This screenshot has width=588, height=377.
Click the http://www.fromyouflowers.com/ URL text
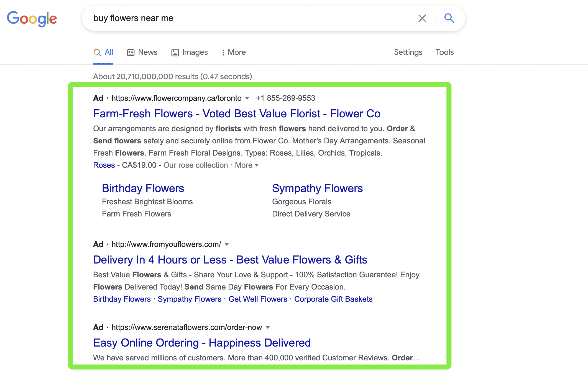166,244
